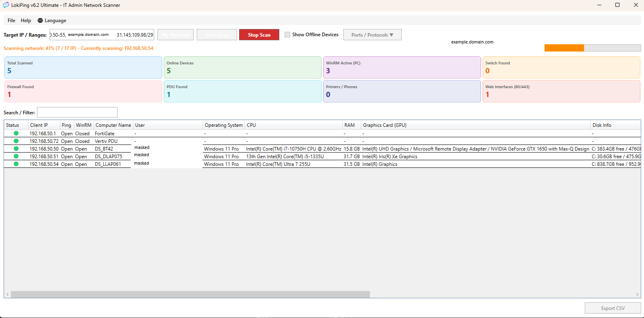Viewport: 644px width, 318px height.
Task: Select the Online Devices card
Action: pos(243,67)
